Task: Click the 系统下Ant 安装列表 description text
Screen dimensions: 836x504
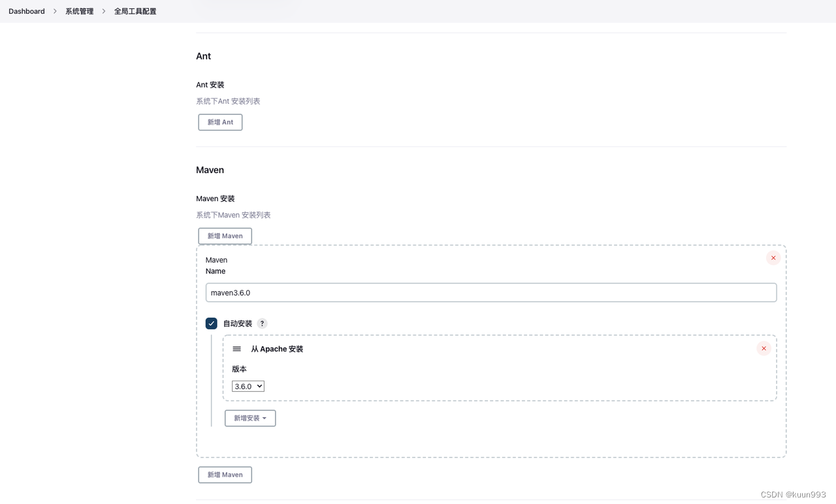Action: coord(228,101)
